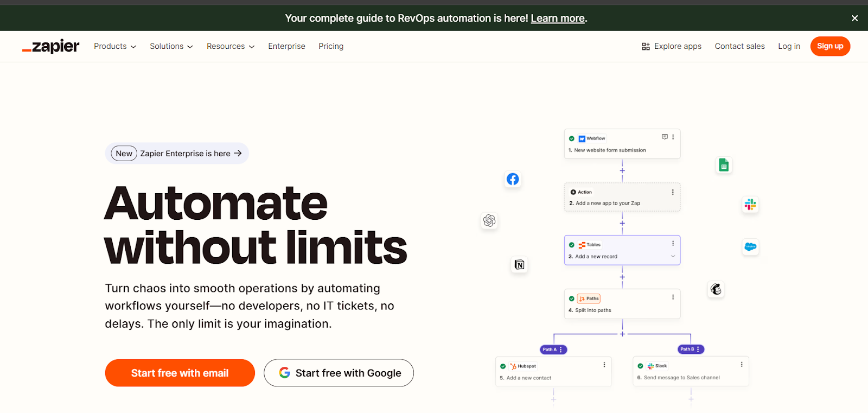Open the Path B options menu
This screenshot has width=868, height=413.
click(698, 350)
